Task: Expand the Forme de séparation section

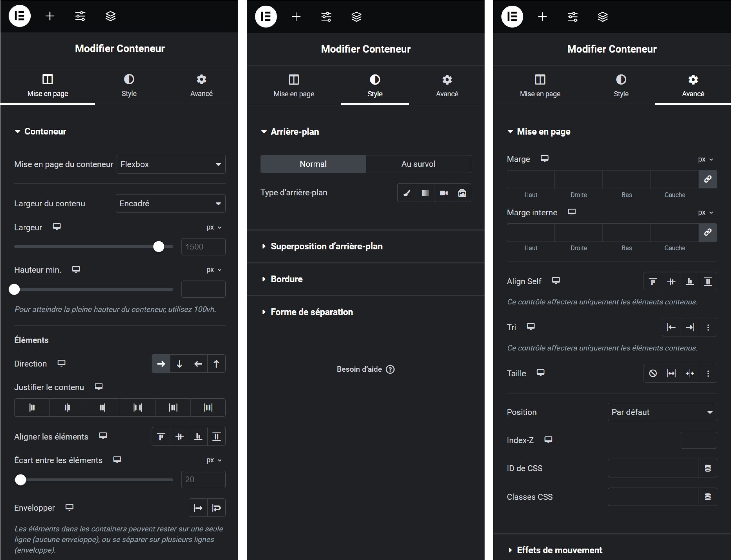Action: pyautogui.click(x=366, y=312)
